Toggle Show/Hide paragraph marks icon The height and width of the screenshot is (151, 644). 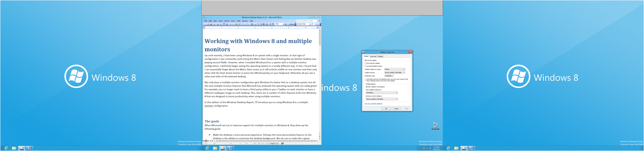(x=273, y=24)
